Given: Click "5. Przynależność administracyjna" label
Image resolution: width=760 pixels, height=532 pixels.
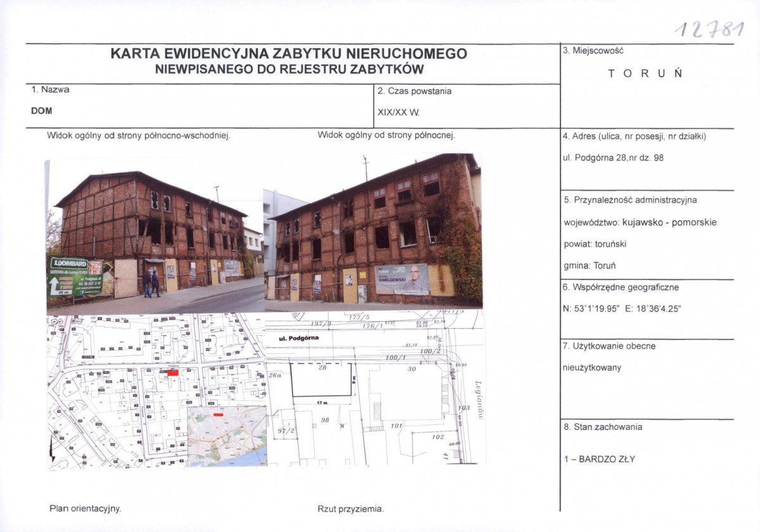Looking at the screenshot, I should coord(630,200).
